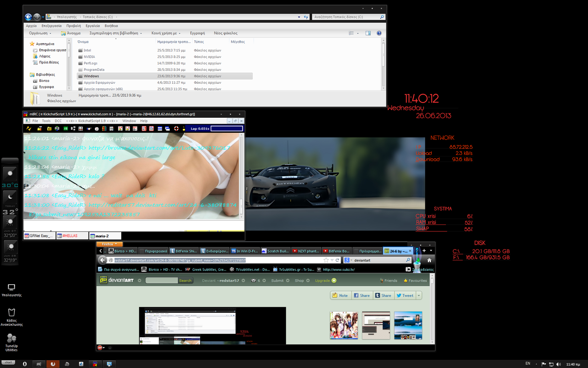Switch to #HELLAS mIRC tab
588x368 pixels.
(72, 236)
